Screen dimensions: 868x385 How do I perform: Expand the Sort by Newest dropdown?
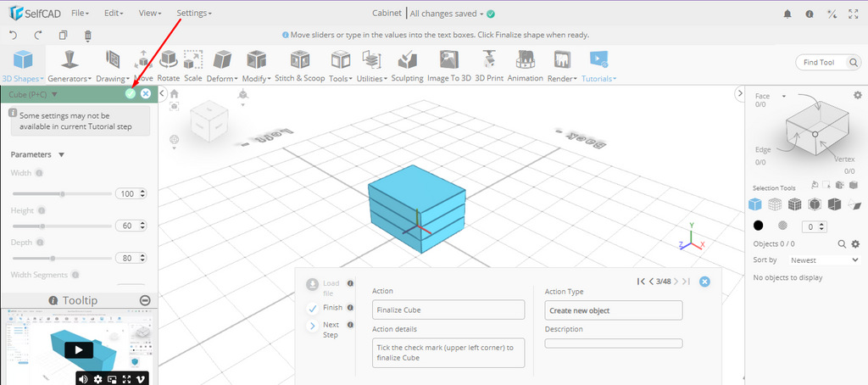click(818, 260)
